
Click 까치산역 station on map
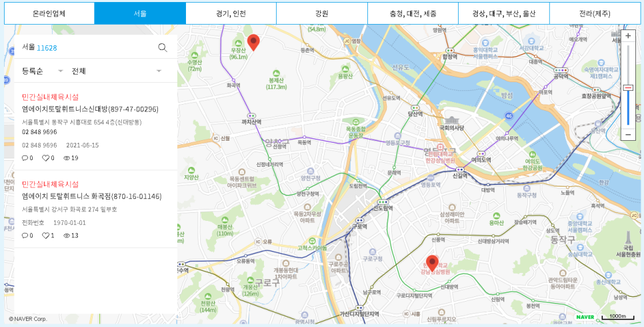tap(251, 115)
